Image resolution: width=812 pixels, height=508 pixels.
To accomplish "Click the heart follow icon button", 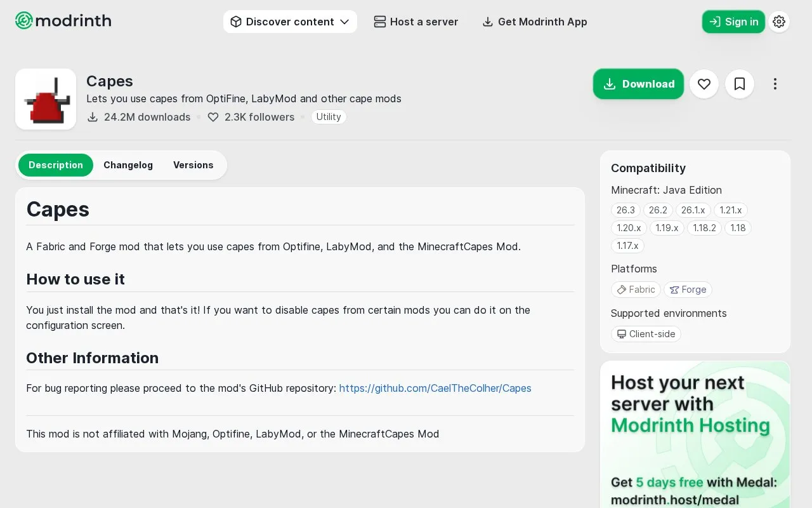I will [x=704, y=84].
